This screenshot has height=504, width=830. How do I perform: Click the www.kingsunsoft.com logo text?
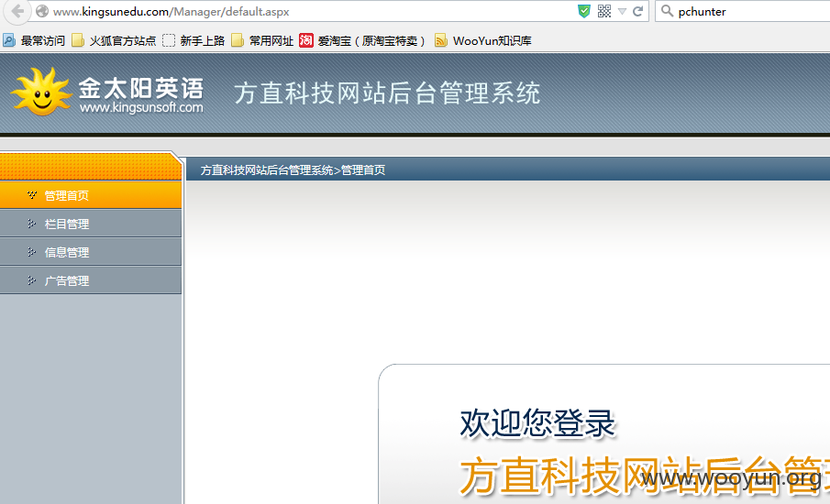click(141, 107)
